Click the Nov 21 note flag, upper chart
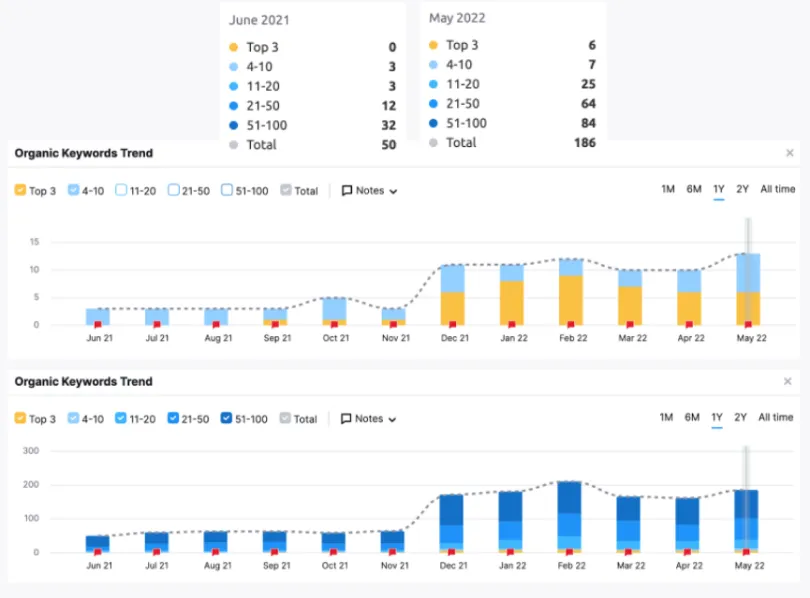Viewport: 810px width, 598px height. pyautogui.click(x=393, y=325)
